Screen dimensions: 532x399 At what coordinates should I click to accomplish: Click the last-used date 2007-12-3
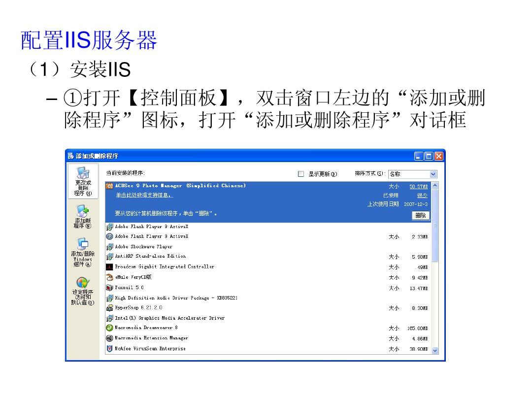coord(416,204)
